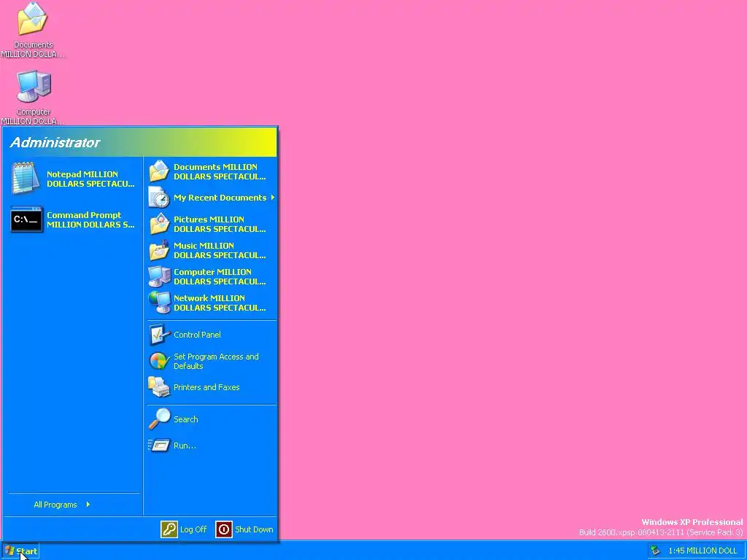Launch Command Prompt via its black icon
This screenshot has height=560, width=747.
click(27, 219)
